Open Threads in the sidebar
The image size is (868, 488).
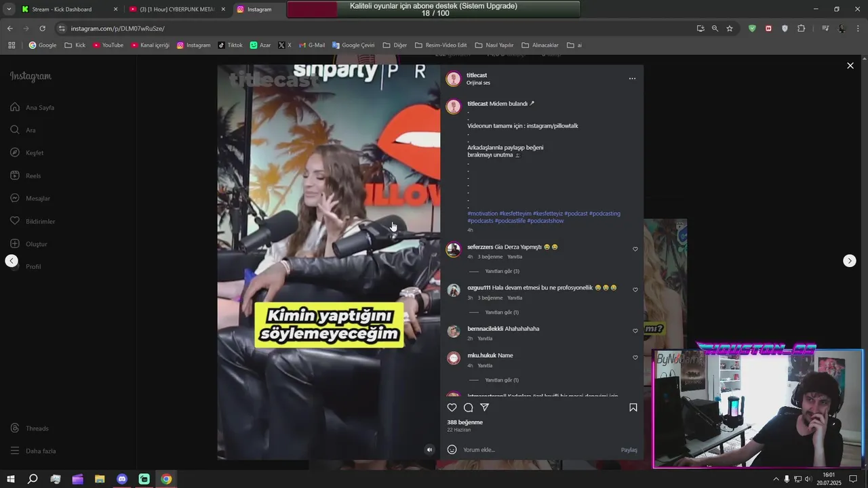30,428
